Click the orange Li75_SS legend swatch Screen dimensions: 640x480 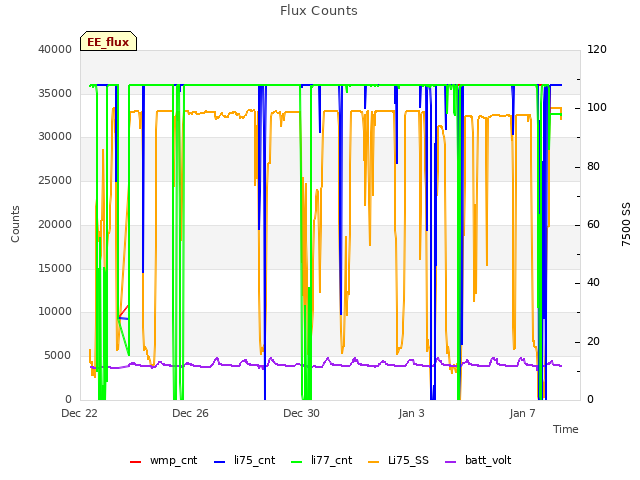click(373, 462)
